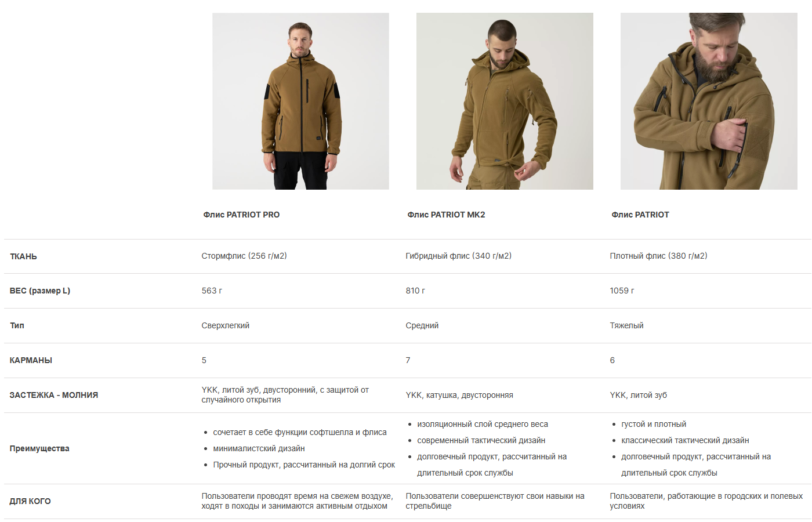Image resolution: width=812 pixels, height=522 pixels.
Task: Click the Флис PATRIOT MK2 title link
Action: pyautogui.click(x=446, y=215)
